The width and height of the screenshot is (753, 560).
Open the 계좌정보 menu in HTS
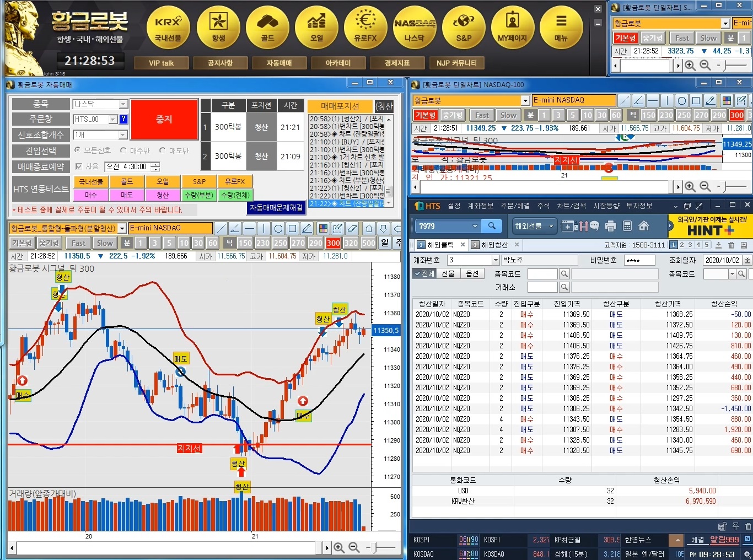pos(480,206)
